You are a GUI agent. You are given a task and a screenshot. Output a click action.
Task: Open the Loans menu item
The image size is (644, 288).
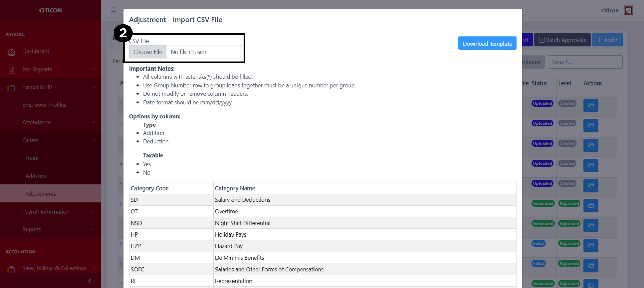pos(32,158)
